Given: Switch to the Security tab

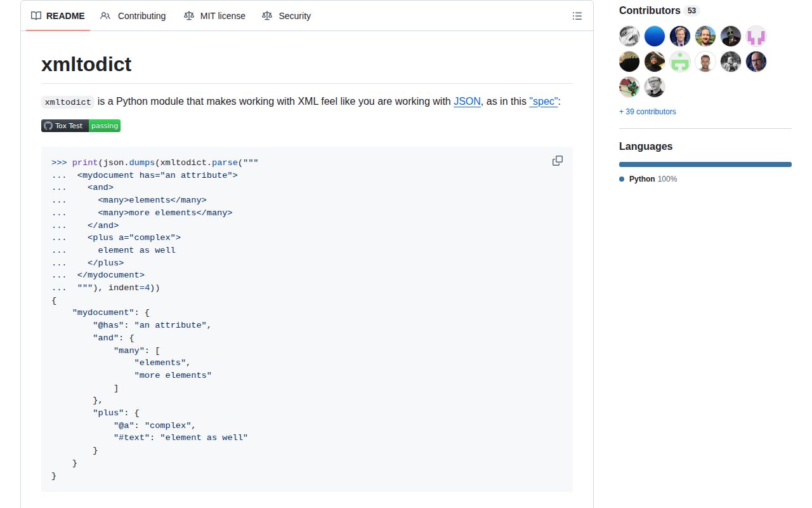Looking at the screenshot, I should (x=287, y=16).
